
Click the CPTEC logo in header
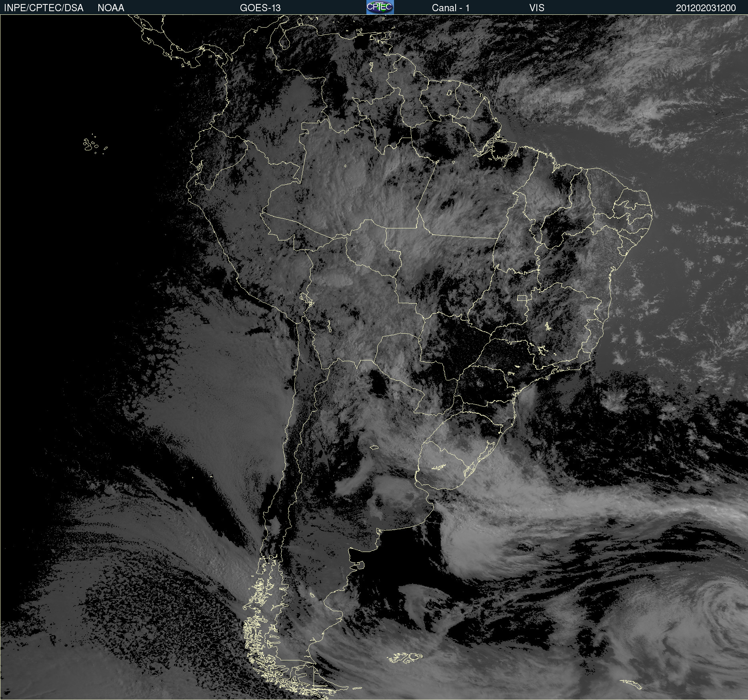tap(380, 7)
